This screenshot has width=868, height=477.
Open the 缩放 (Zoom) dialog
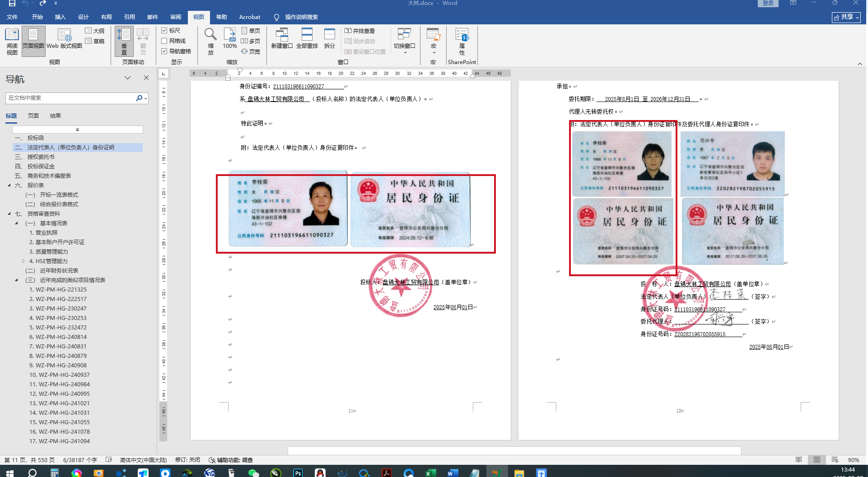[210, 41]
